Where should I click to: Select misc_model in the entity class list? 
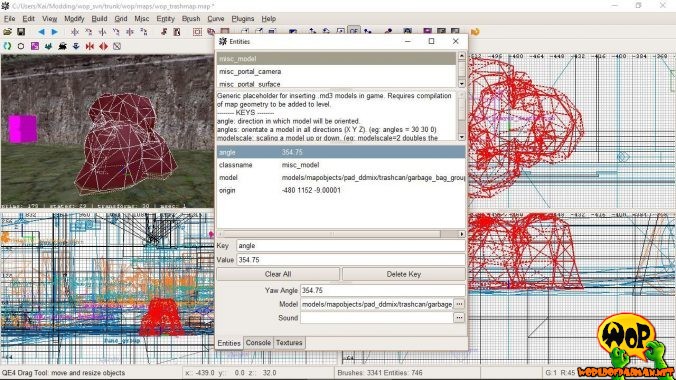point(336,59)
